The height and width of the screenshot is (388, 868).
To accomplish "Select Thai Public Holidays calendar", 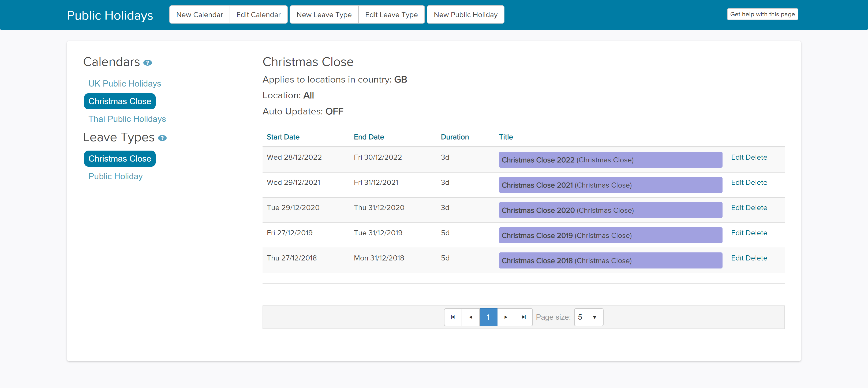I will (x=127, y=119).
